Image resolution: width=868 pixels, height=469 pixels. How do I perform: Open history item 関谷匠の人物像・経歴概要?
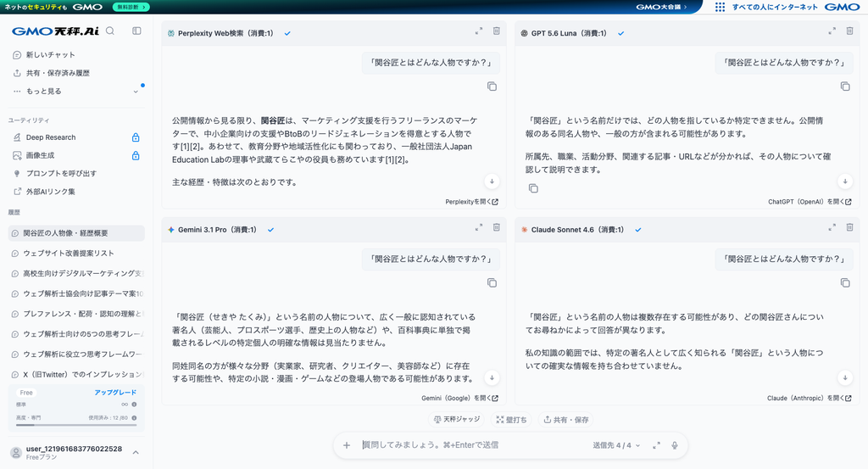[x=76, y=233]
